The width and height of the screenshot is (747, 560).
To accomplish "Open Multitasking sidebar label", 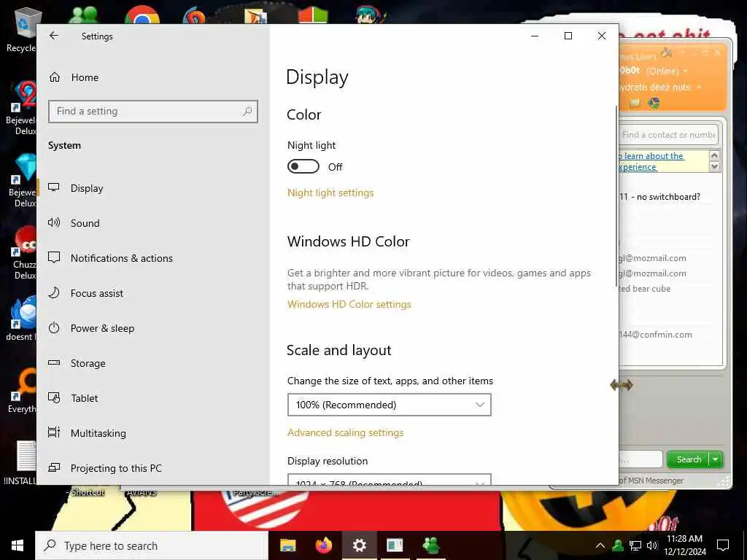I will (x=98, y=433).
